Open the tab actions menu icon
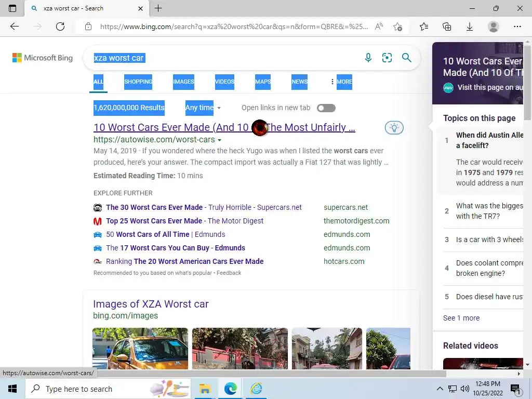Screen dimensions: 532x399 12,8
